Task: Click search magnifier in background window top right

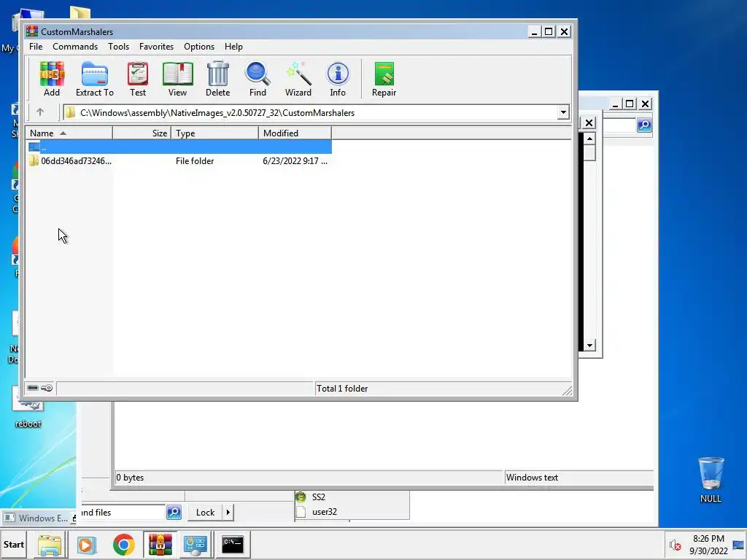Action: (x=644, y=125)
